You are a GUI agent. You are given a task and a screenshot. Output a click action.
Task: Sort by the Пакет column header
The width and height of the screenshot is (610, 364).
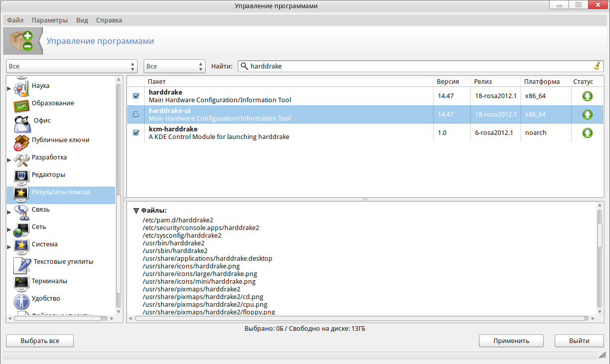point(289,82)
